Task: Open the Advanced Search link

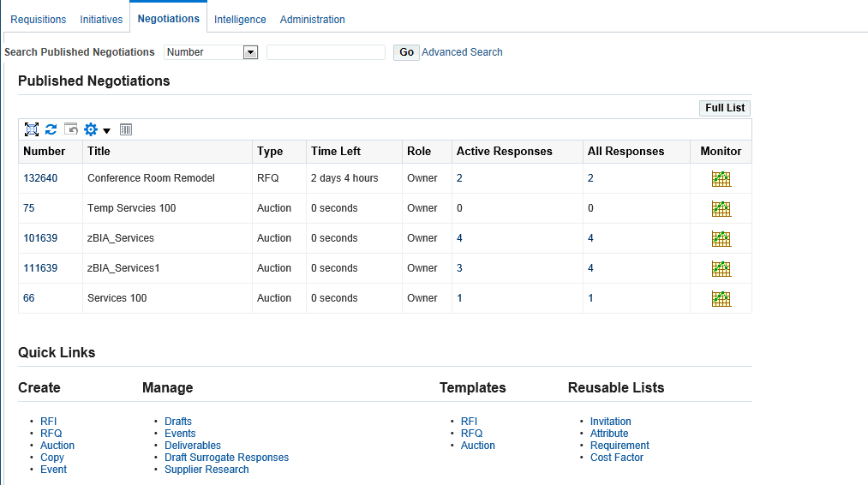Action: [x=462, y=52]
